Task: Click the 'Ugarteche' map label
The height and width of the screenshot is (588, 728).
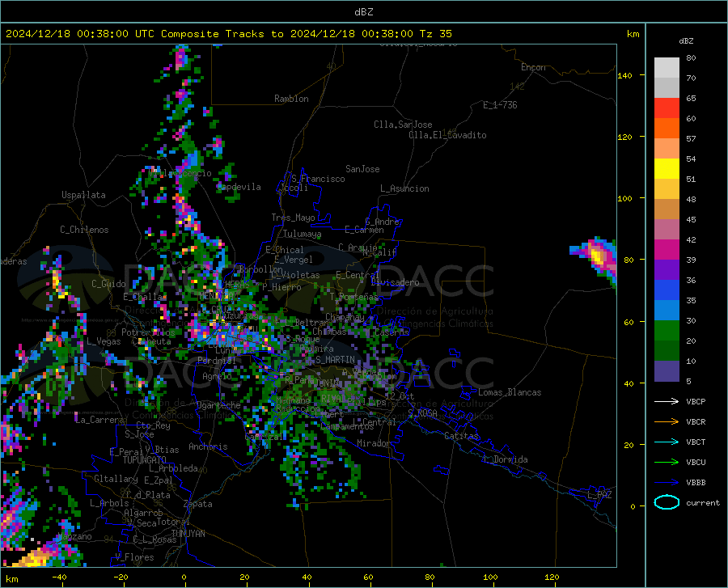Action: [218, 405]
